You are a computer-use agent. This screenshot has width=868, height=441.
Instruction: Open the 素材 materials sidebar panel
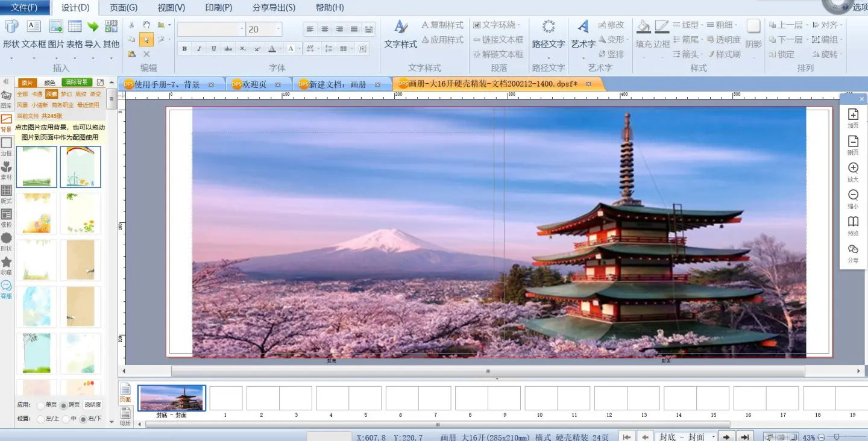click(6, 169)
